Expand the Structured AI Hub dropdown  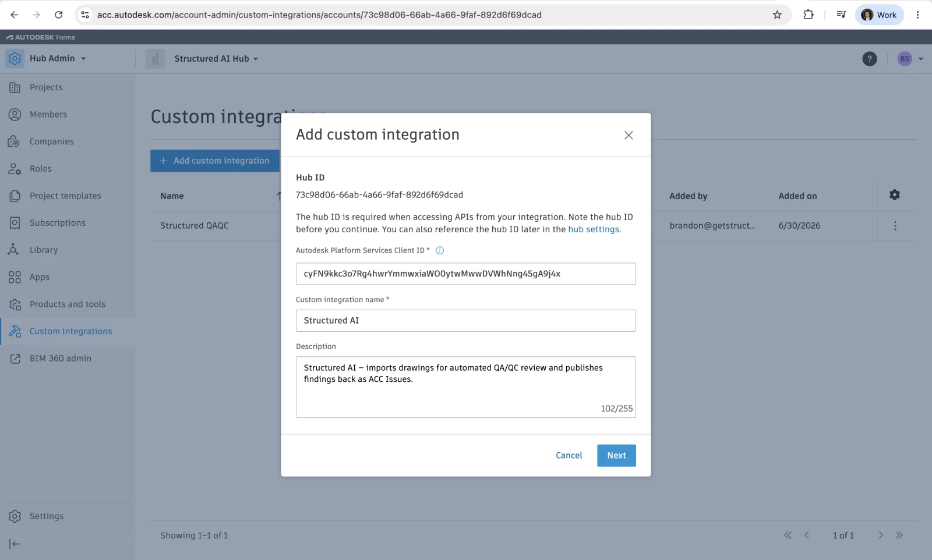click(255, 59)
